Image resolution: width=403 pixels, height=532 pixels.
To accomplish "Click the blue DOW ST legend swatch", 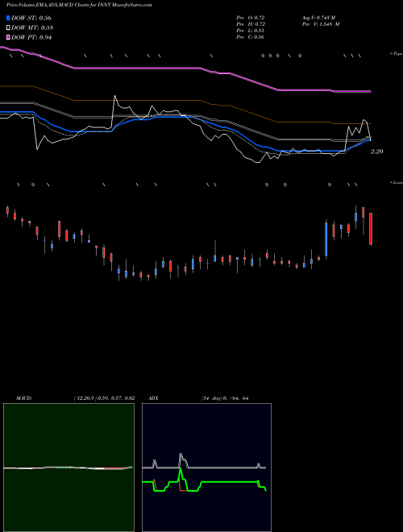I will [x=8, y=18].
